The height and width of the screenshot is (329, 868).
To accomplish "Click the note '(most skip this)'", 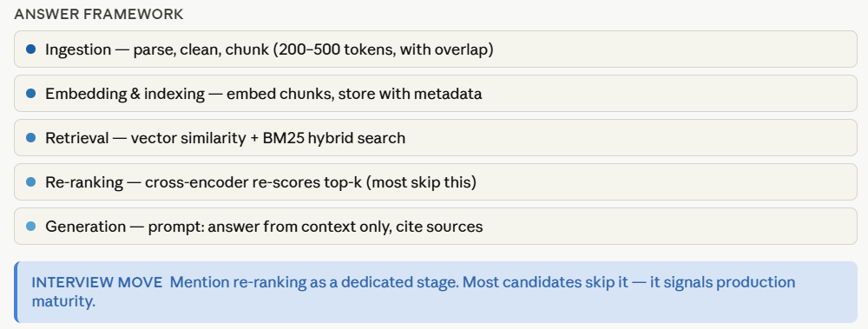I will (x=421, y=182).
